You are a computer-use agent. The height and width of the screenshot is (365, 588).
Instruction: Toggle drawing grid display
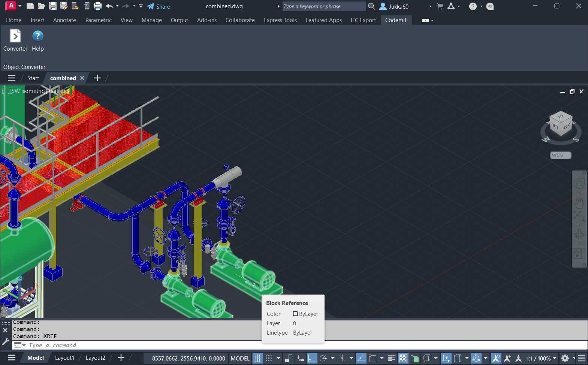coord(257,358)
